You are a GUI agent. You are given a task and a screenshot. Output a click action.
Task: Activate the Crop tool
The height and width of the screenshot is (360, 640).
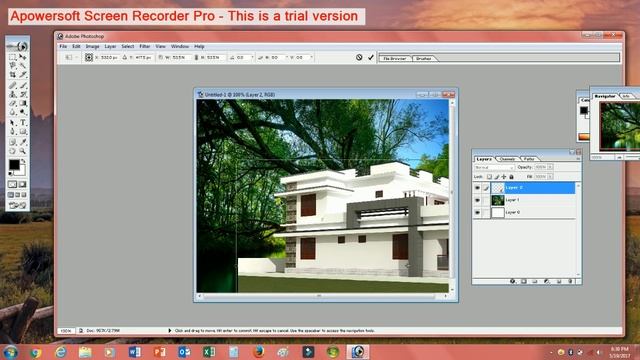coord(13,74)
